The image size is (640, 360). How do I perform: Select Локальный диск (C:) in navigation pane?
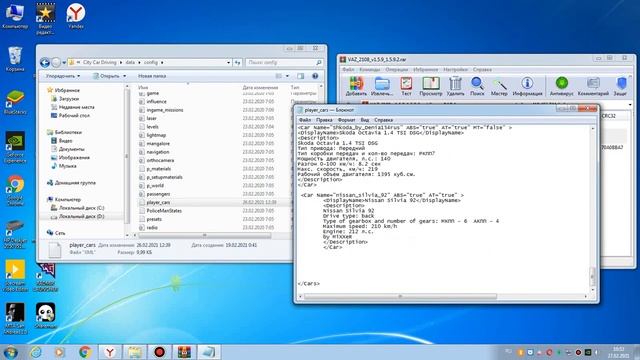[x=81, y=208]
